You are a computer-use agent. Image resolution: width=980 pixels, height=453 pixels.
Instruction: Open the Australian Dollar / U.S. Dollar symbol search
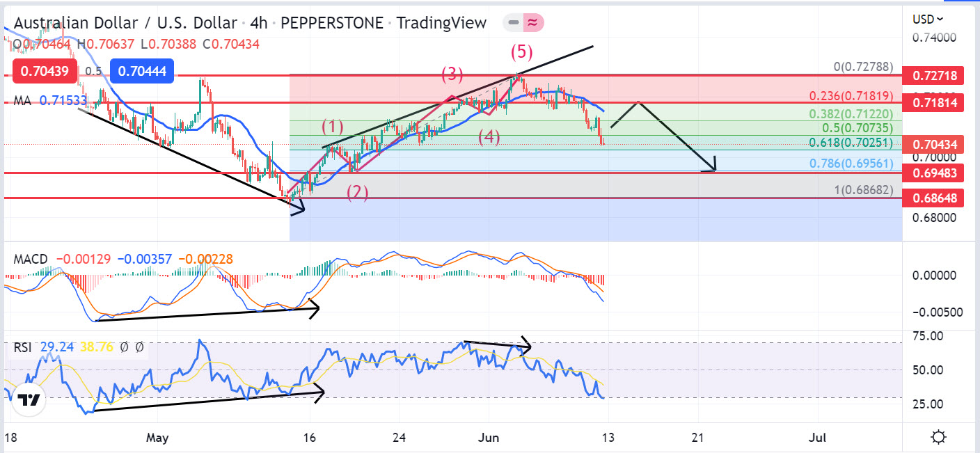point(125,23)
